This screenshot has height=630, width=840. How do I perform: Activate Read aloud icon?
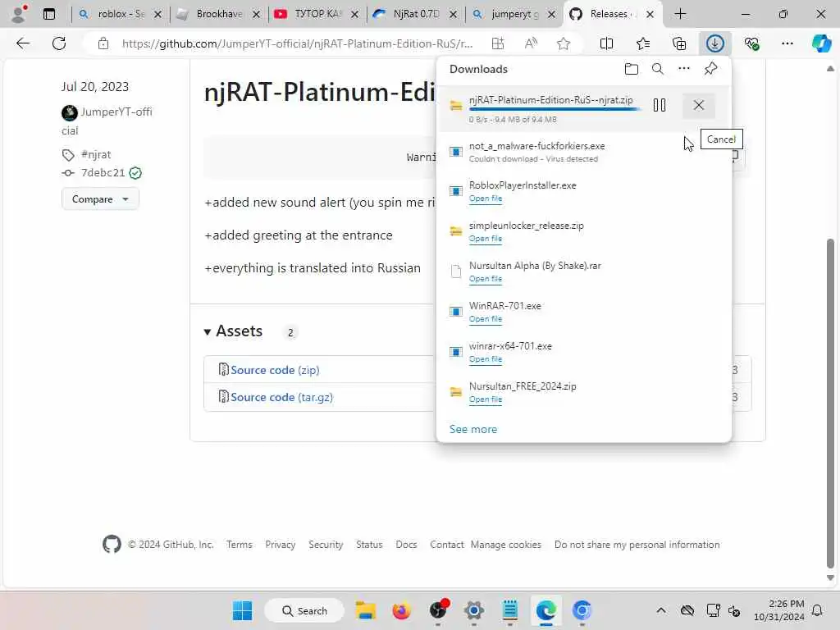(531, 43)
